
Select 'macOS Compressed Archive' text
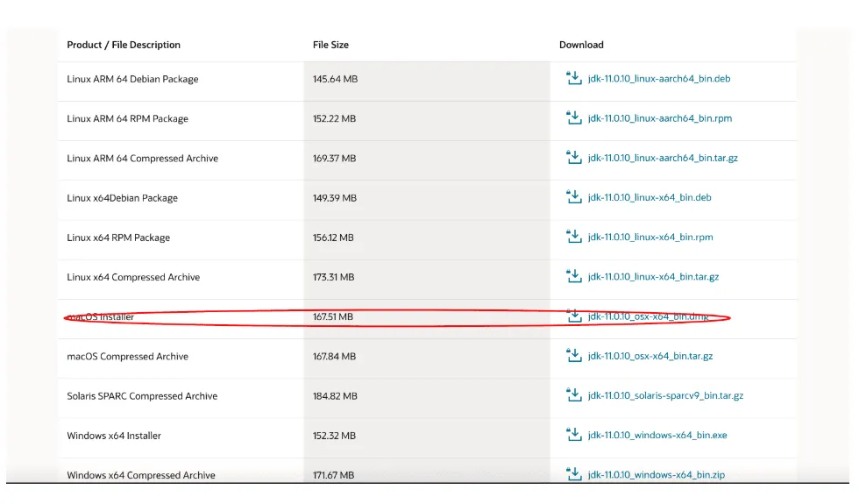(128, 357)
